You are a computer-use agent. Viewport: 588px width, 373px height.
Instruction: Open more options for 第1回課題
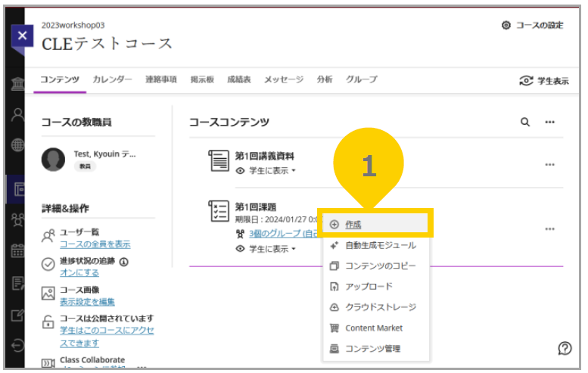pos(549,229)
